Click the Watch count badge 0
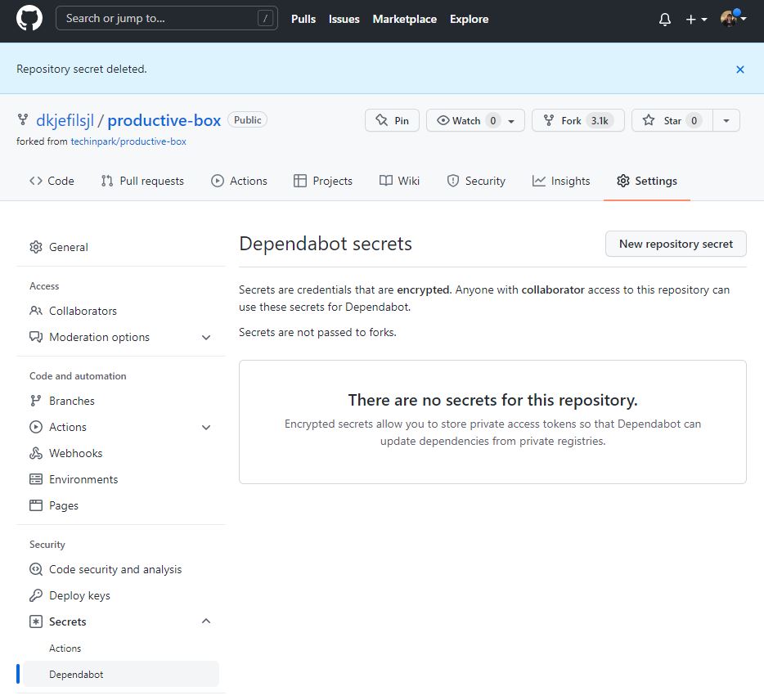The image size is (764, 700). 492,120
